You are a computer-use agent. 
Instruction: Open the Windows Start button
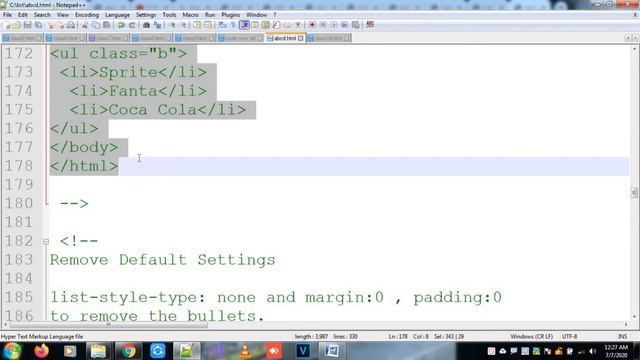(x=12, y=351)
